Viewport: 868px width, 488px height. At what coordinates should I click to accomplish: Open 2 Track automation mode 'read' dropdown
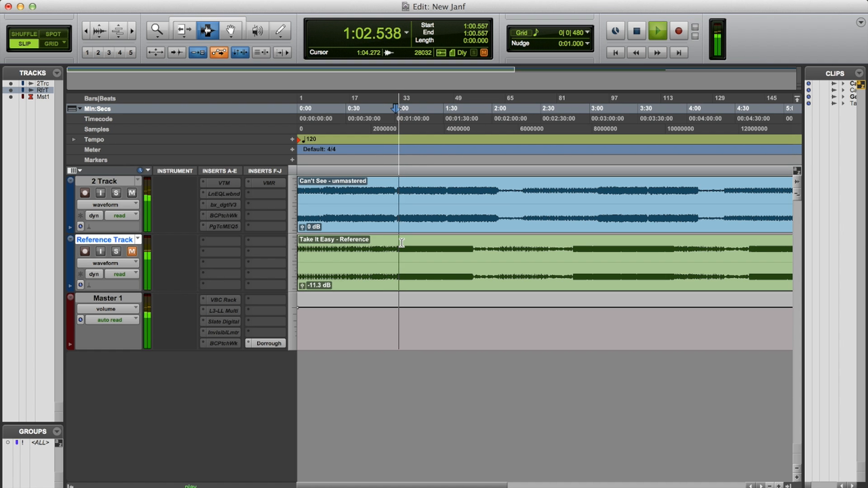[x=121, y=216]
